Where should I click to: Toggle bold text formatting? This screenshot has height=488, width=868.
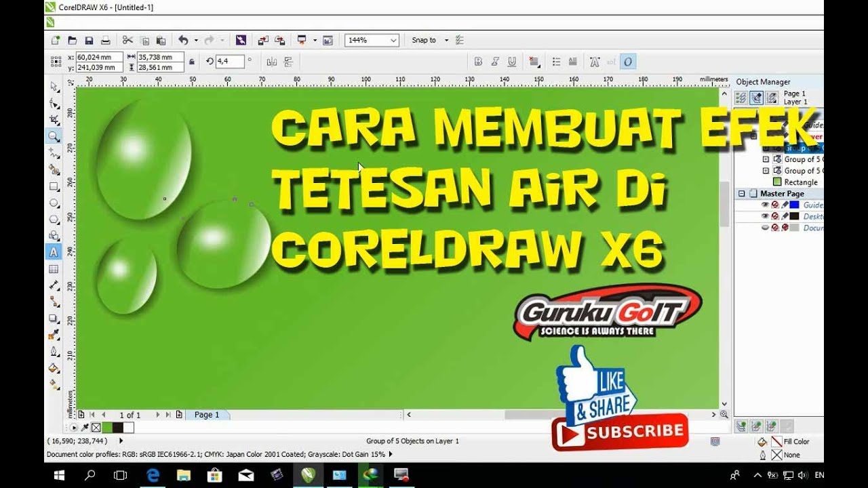(478, 62)
